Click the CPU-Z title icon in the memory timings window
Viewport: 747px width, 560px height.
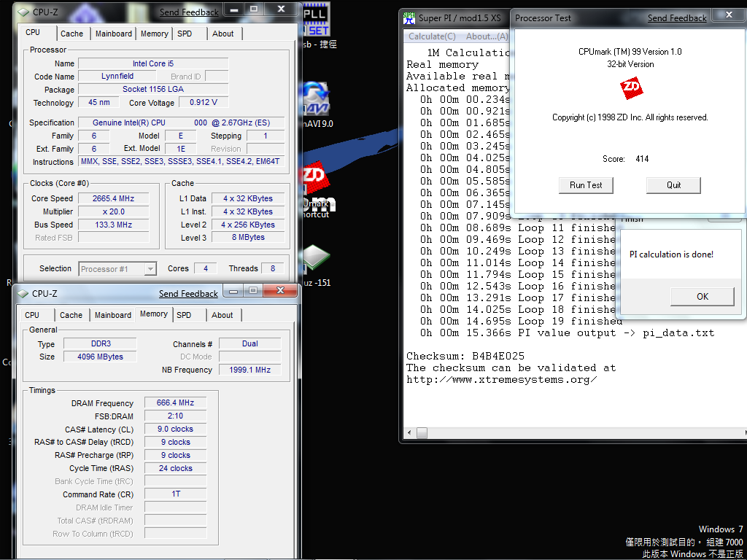pyautogui.click(x=23, y=293)
